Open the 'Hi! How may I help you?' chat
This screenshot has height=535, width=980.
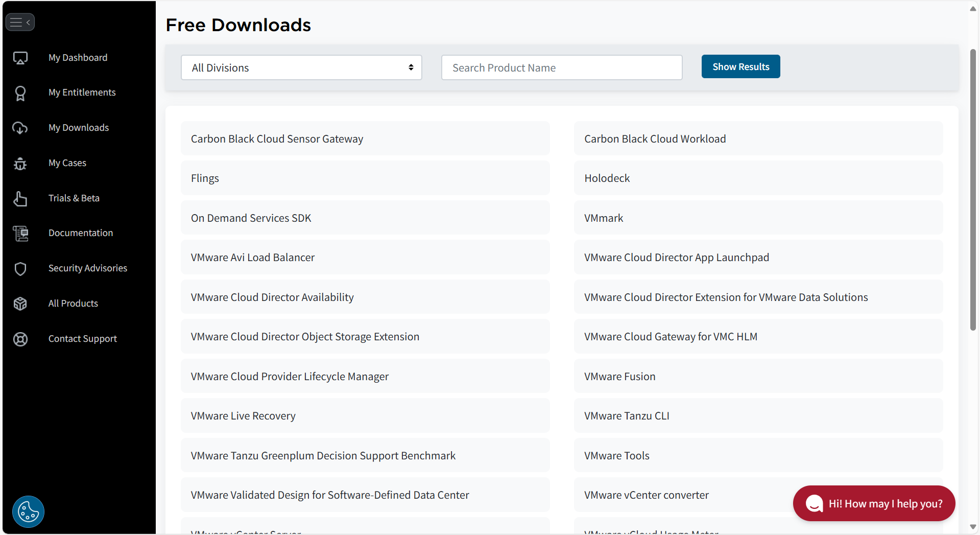click(874, 503)
